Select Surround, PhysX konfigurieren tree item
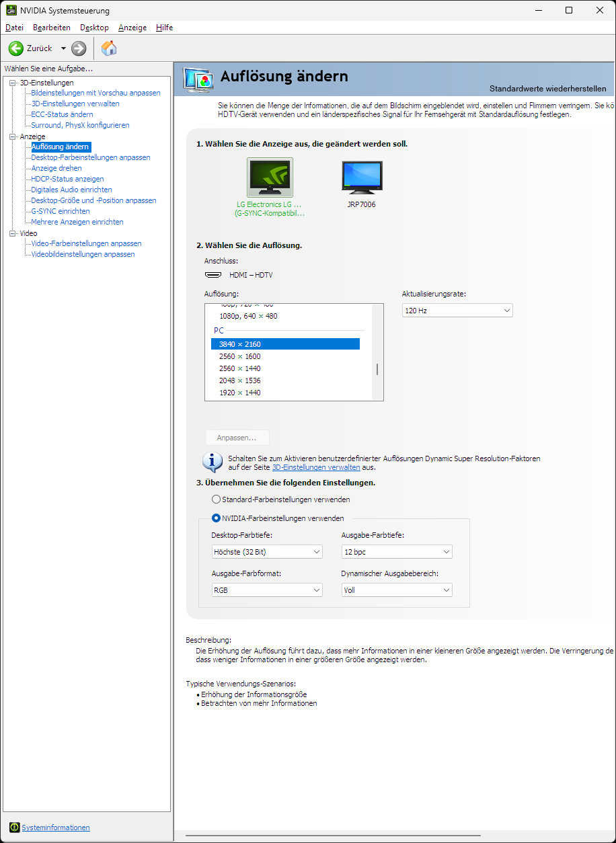The image size is (616, 843). (80, 125)
